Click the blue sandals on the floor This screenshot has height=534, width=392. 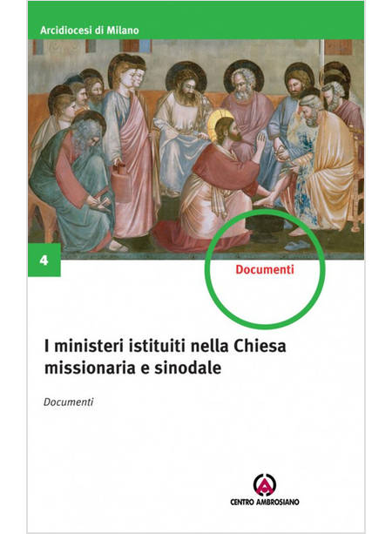(x=296, y=245)
